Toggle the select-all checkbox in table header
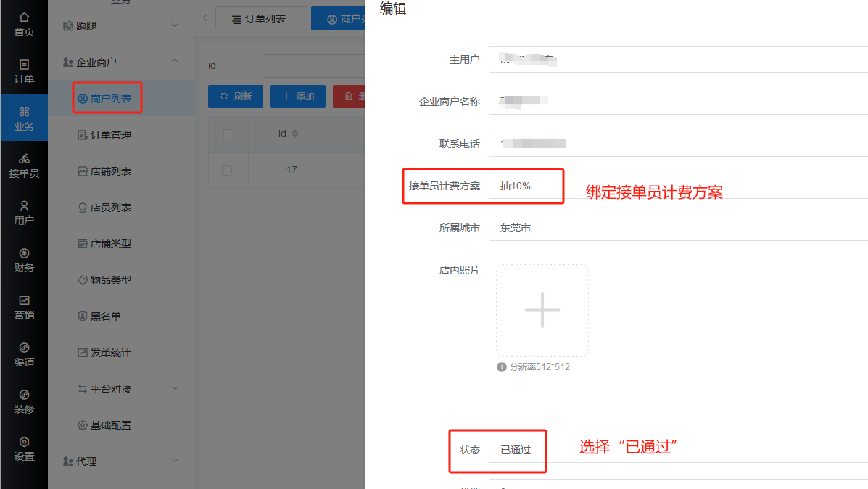 point(228,134)
